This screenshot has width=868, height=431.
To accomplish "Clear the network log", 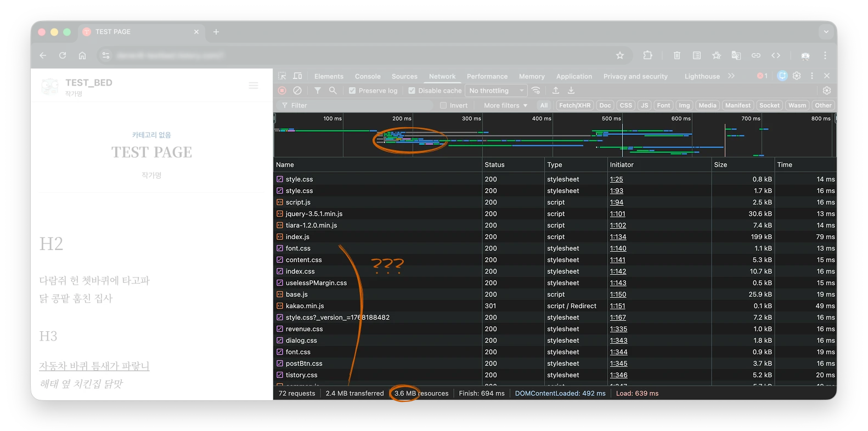I will pyautogui.click(x=297, y=90).
